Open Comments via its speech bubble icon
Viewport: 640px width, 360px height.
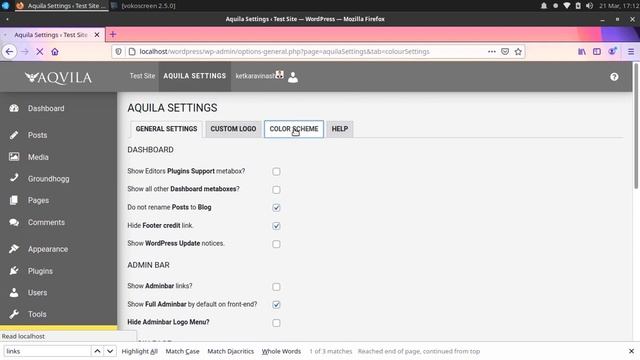14,222
